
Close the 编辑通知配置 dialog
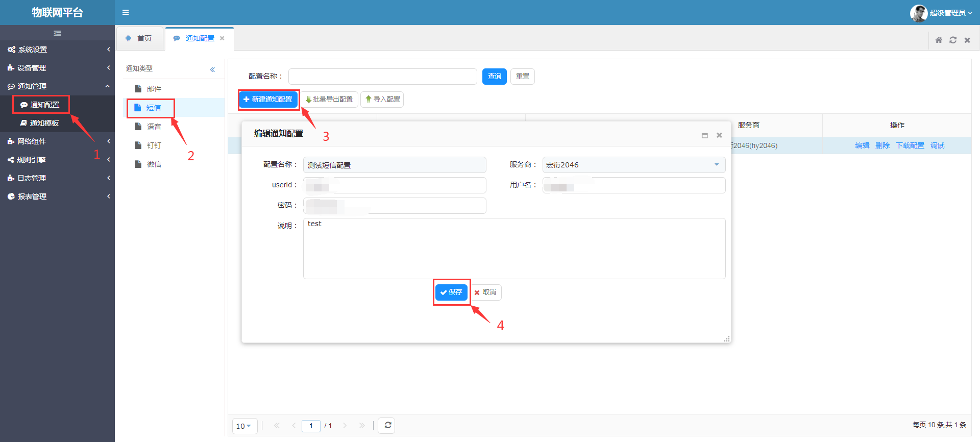pyautogui.click(x=719, y=135)
